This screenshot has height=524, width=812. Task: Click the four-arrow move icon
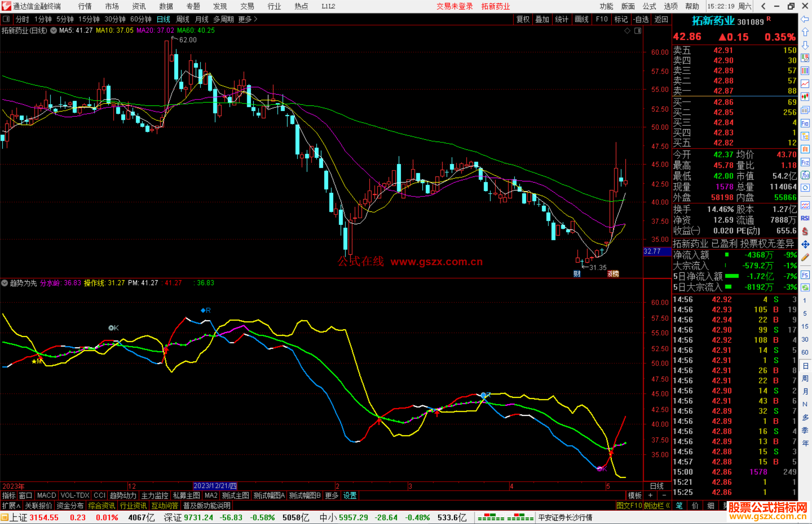pos(805,245)
